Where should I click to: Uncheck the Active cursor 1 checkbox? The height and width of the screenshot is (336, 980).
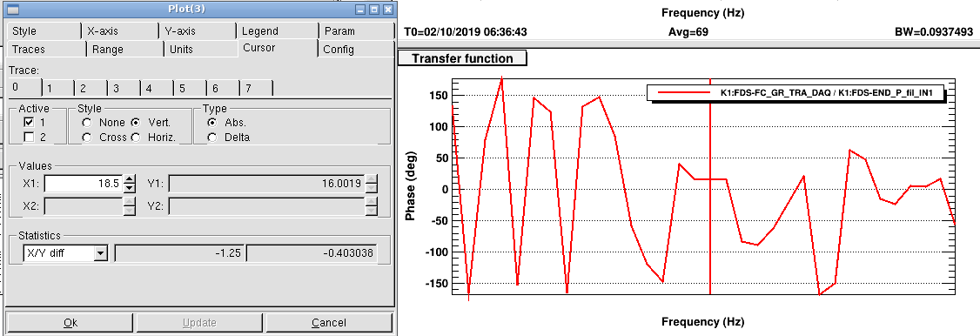pos(29,123)
